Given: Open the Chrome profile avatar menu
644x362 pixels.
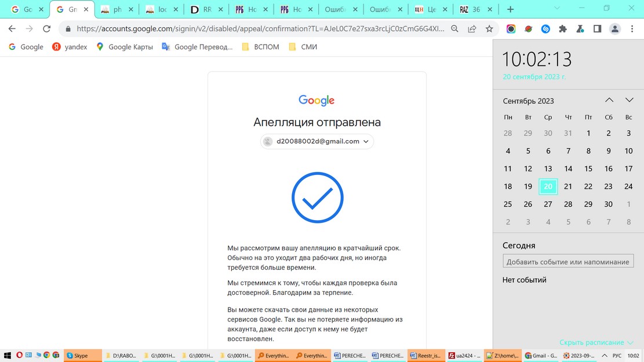Looking at the screenshot, I should point(615,29).
